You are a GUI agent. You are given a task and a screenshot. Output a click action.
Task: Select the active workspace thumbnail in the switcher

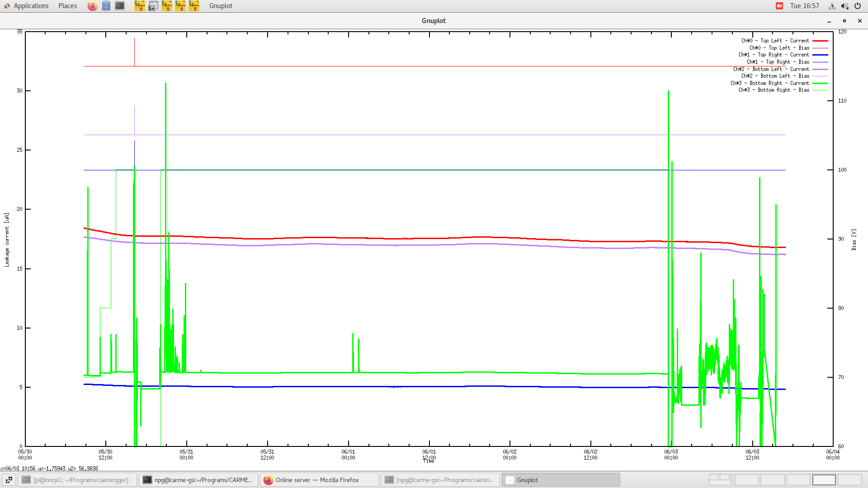click(824, 479)
